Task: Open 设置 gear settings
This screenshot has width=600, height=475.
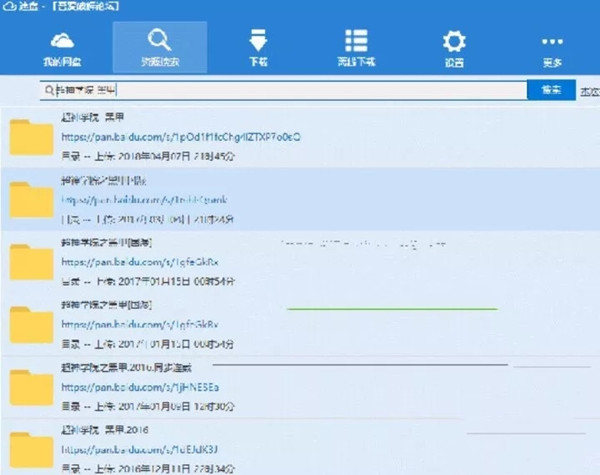Action: pyautogui.click(x=454, y=48)
